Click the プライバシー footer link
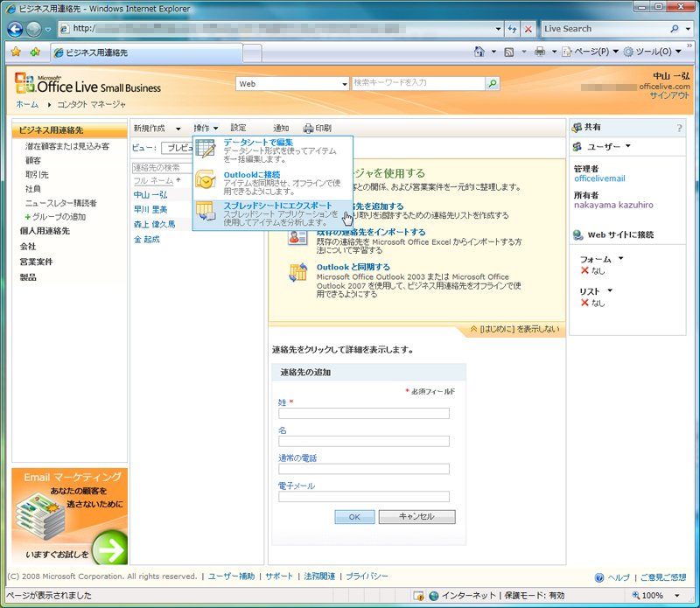Screen dimensions: 700x608 (367, 577)
